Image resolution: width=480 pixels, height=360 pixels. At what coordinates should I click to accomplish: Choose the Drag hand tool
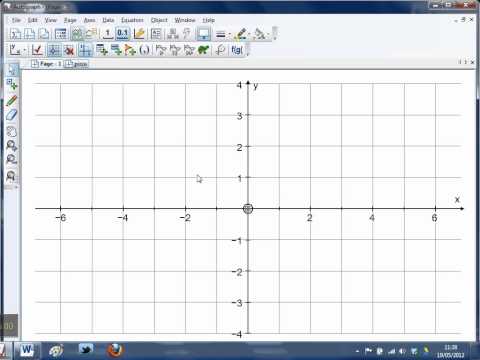[x=12, y=132]
